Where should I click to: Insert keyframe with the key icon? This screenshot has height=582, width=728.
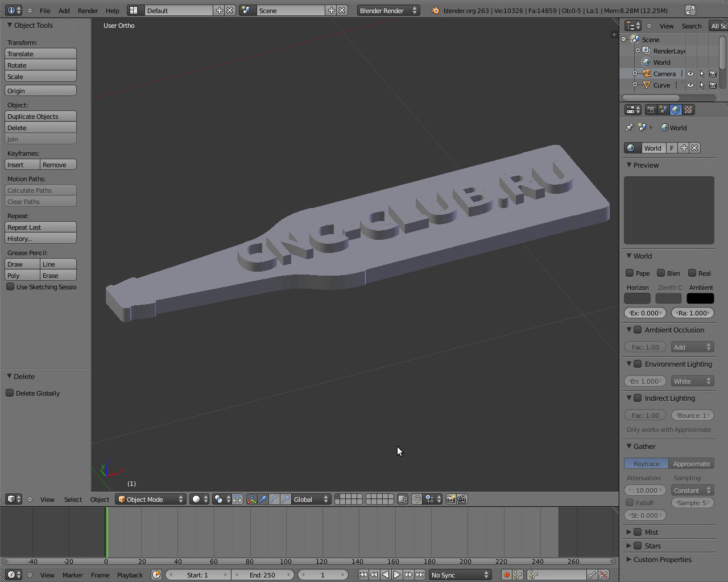click(593, 575)
